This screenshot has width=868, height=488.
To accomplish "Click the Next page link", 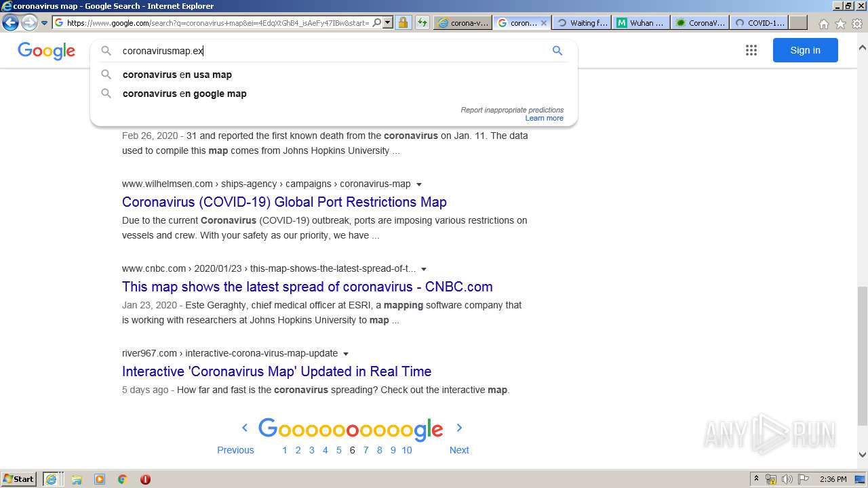I will [x=459, y=450].
